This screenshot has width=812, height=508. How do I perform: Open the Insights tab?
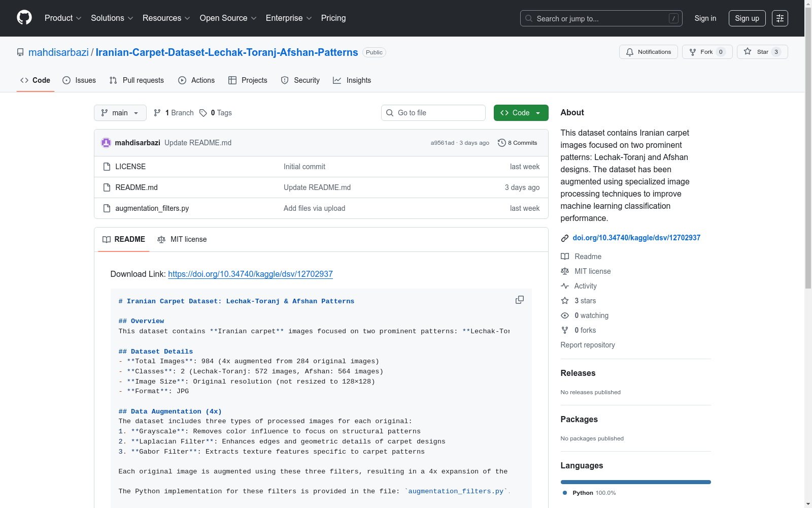pos(352,80)
